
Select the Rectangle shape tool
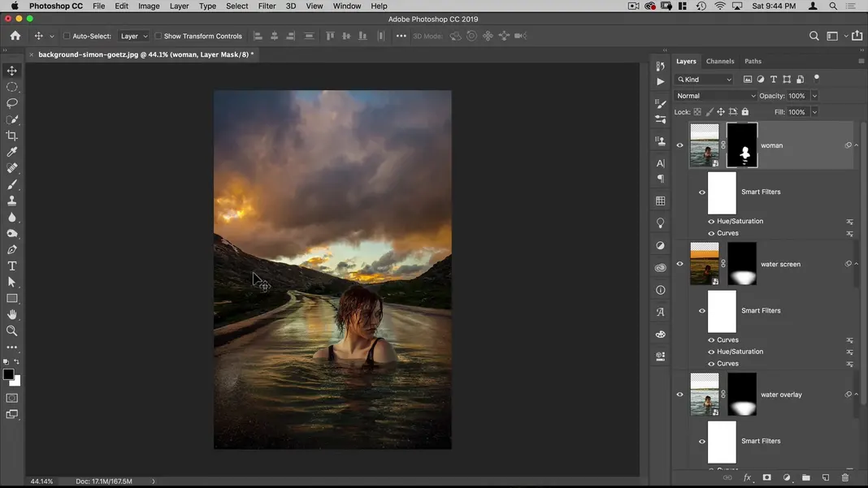tap(11, 298)
